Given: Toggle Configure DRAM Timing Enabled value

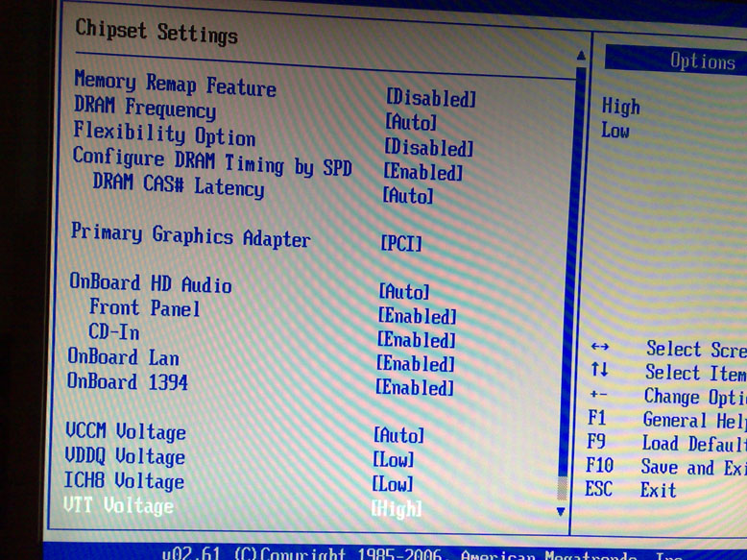Looking at the screenshot, I should coord(423,172).
